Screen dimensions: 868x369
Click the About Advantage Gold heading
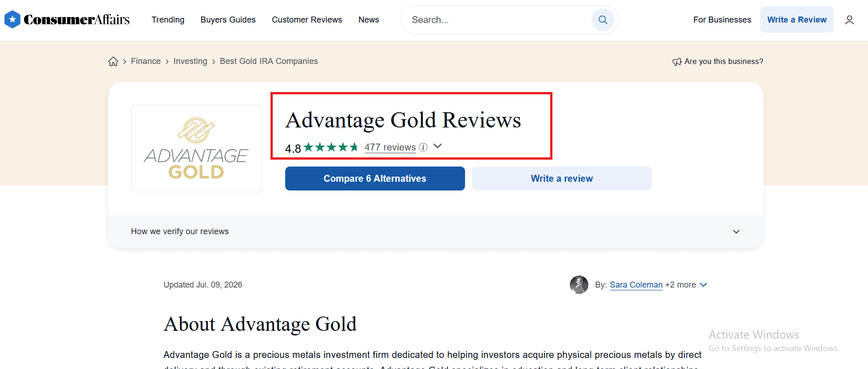point(260,324)
